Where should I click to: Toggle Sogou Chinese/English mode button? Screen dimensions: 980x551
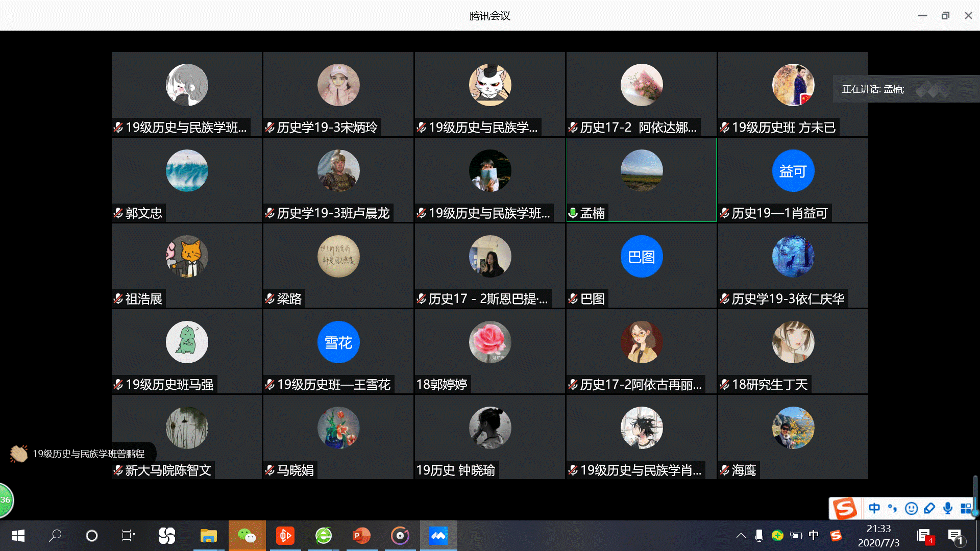tap(874, 508)
